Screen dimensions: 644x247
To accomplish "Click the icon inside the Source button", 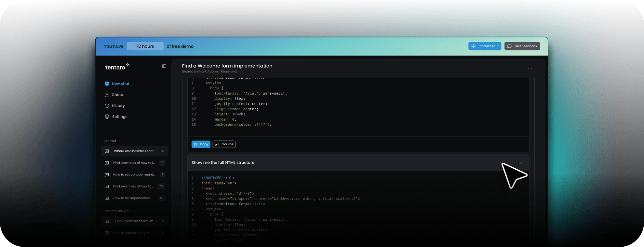I will click(217, 144).
